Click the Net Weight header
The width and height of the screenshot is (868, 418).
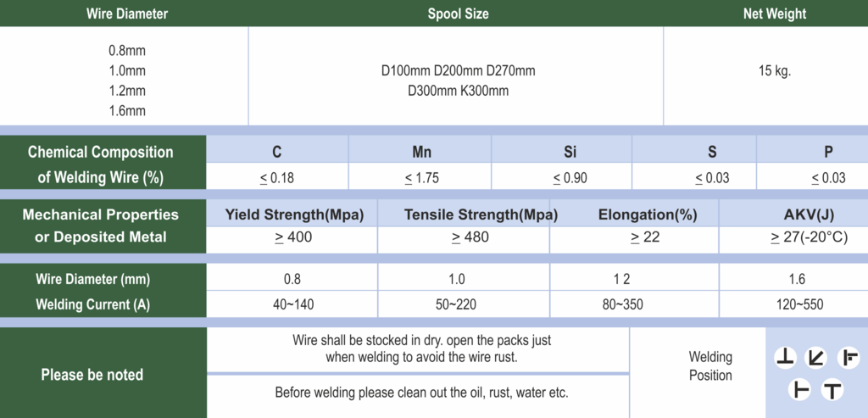775,14
